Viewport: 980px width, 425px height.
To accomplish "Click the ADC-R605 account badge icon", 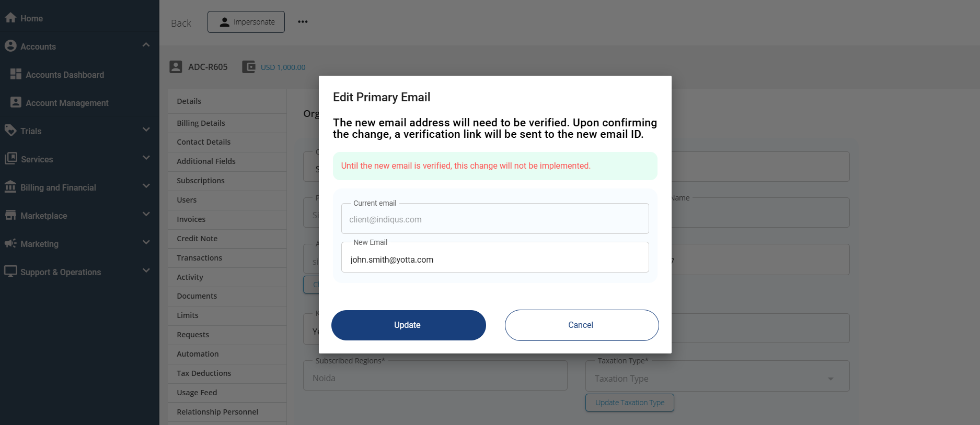I will [x=176, y=66].
